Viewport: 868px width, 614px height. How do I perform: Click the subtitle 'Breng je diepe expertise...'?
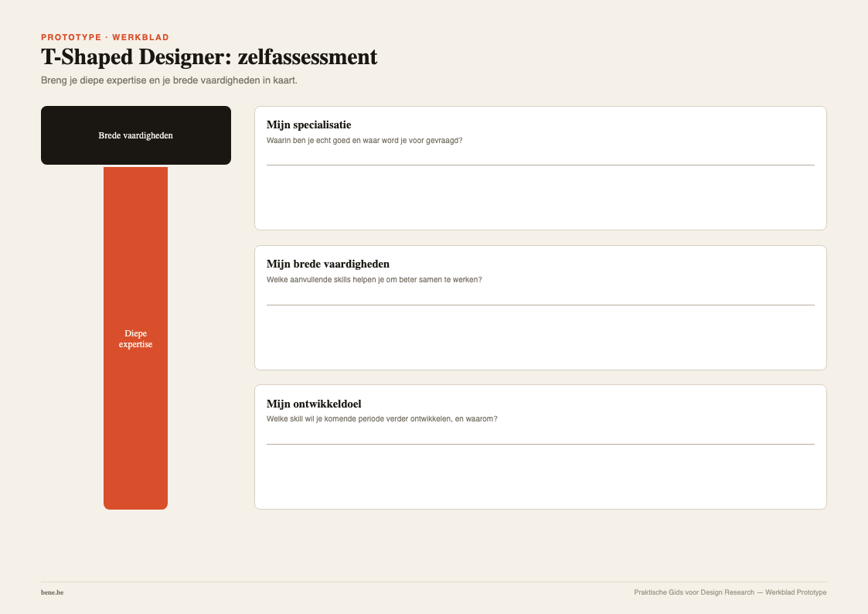[x=168, y=80]
